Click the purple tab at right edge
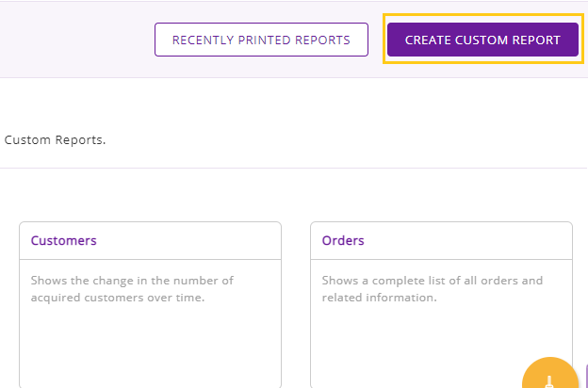 click(x=586, y=377)
